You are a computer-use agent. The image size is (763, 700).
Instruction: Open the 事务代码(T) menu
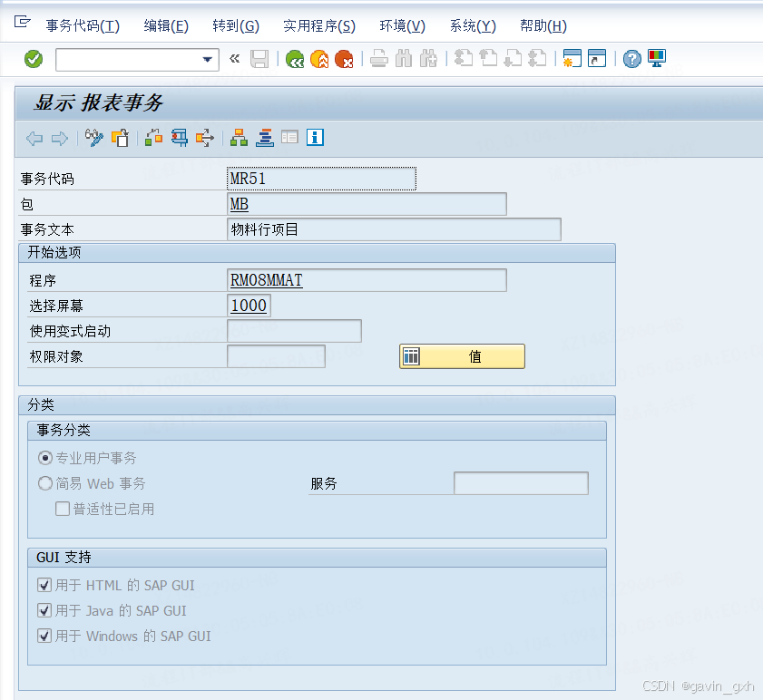point(83,25)
